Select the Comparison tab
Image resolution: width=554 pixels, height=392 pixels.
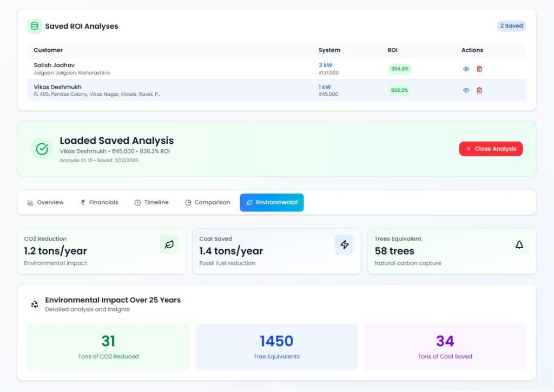[x=207, y=202]
